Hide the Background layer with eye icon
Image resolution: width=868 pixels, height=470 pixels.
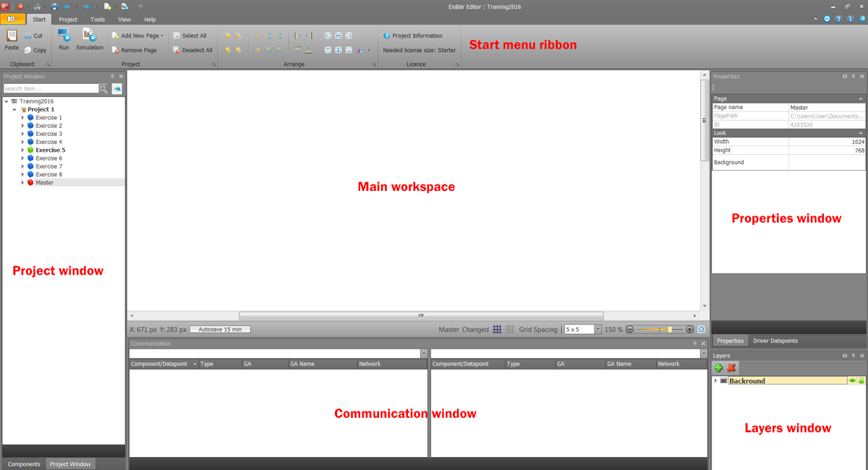[852, 380]
